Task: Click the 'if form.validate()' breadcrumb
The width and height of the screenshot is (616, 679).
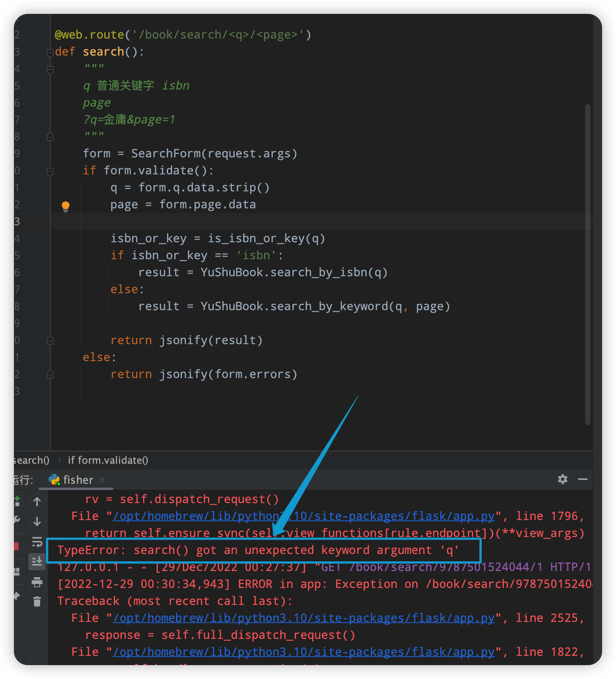Action: point(108,460)
